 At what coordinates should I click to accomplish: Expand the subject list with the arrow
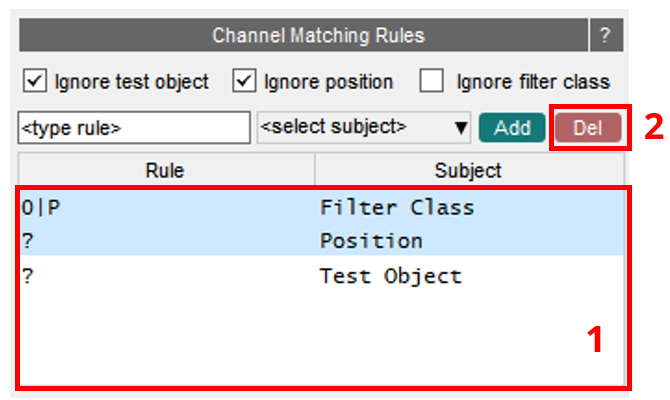pos(461,128)
